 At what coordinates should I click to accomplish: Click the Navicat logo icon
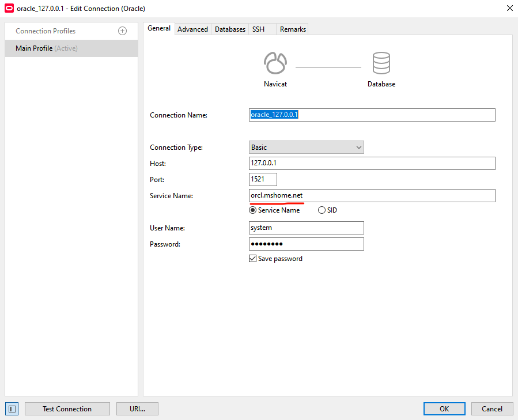[275, 63]
